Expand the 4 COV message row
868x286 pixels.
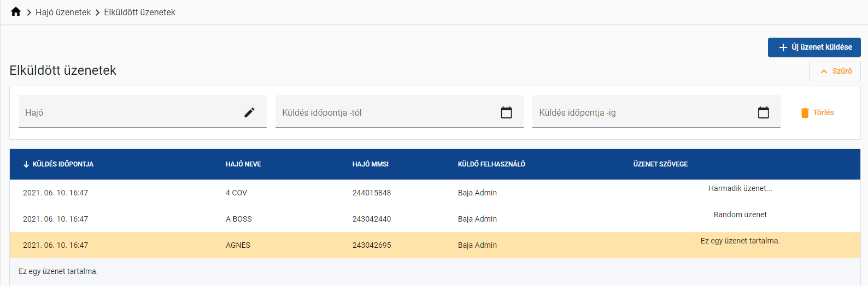coord(236,193)
